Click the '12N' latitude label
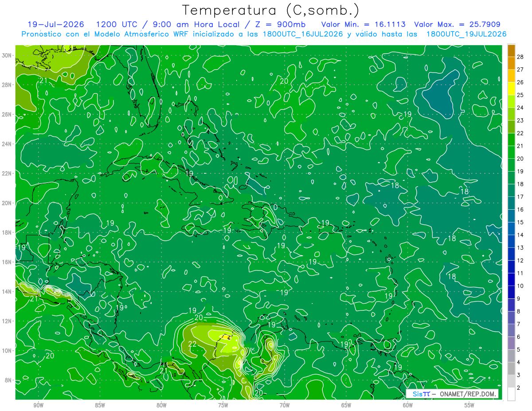 click(7, 321)
